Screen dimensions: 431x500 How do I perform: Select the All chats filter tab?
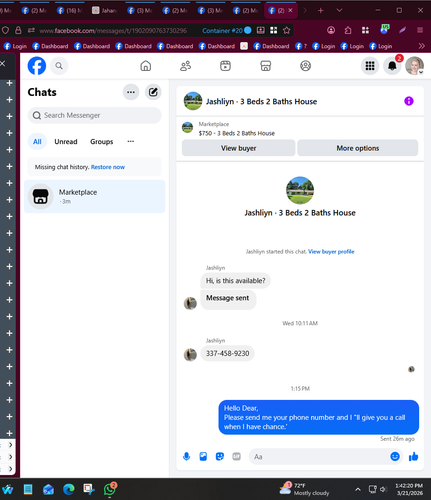click(37, 142)
